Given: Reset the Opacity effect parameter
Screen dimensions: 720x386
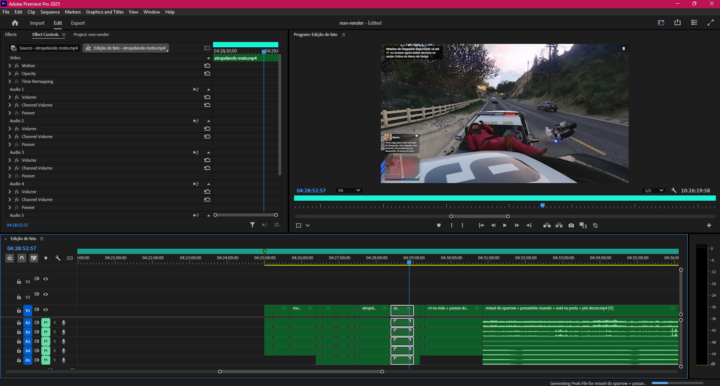Looking at the screenshot, I should click(x=207, y=73).
